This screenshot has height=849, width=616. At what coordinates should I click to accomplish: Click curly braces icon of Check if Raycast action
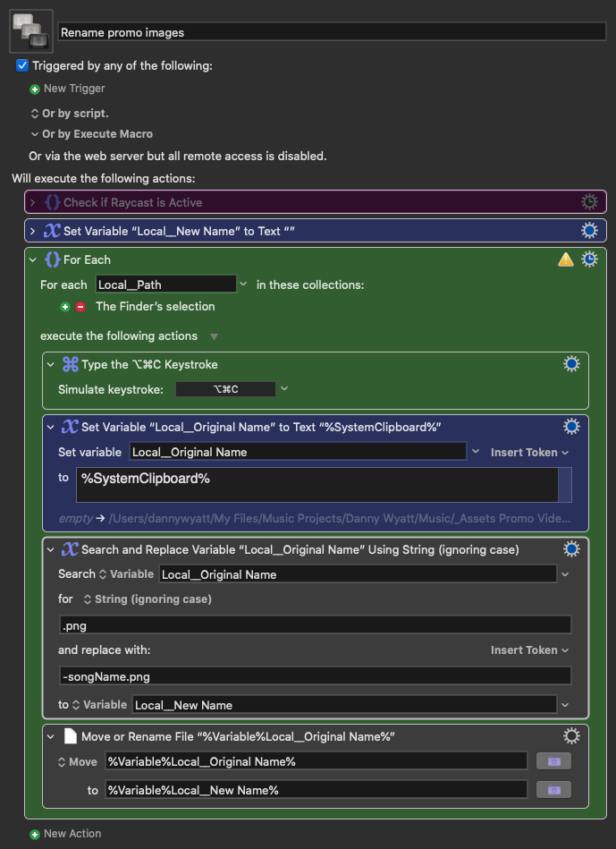point(52,202)
